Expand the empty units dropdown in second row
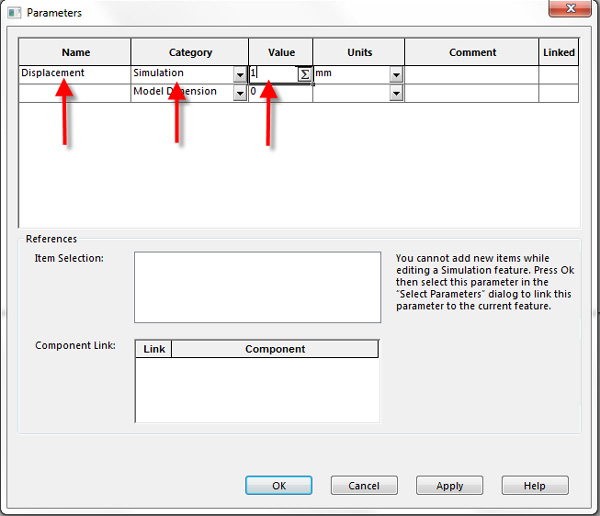 [396, 93]
